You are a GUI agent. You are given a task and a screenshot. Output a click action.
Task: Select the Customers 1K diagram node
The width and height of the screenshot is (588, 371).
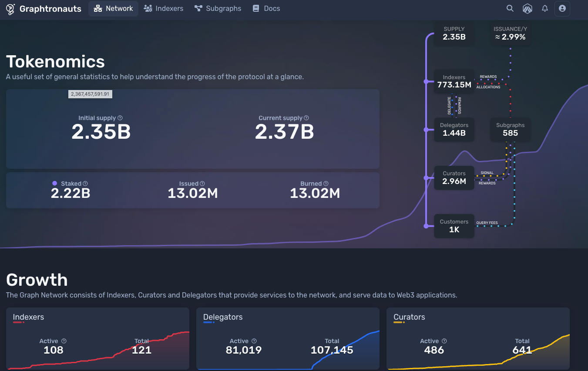pyautogui.click(x=454, y=226)
